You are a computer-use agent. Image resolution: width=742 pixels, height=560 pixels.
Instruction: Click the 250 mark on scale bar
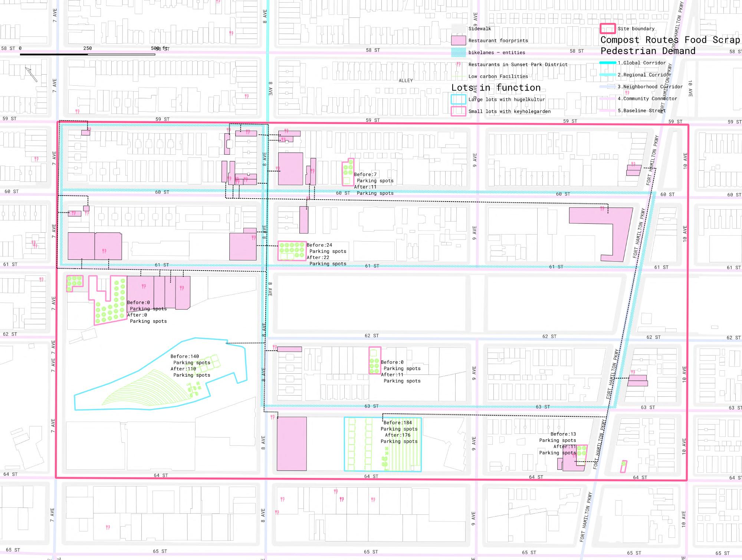[x=88, y=48]
